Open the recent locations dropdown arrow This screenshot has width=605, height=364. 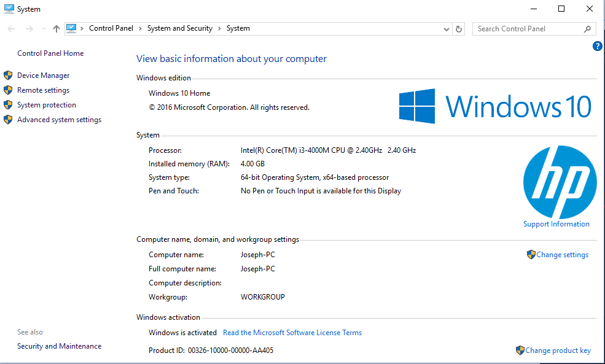(x=44, y=29)
